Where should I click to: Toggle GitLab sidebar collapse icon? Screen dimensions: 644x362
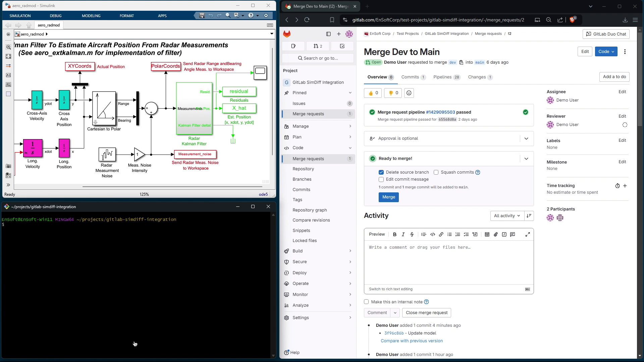(328, 34)
